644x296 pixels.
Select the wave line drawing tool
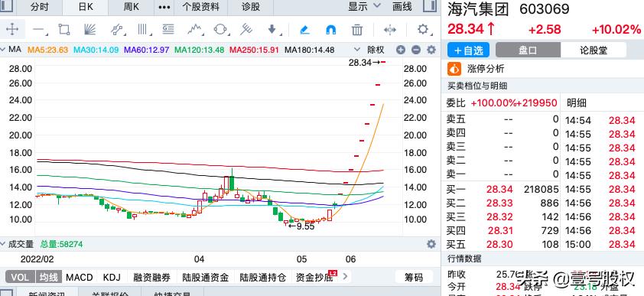(195, 30)
